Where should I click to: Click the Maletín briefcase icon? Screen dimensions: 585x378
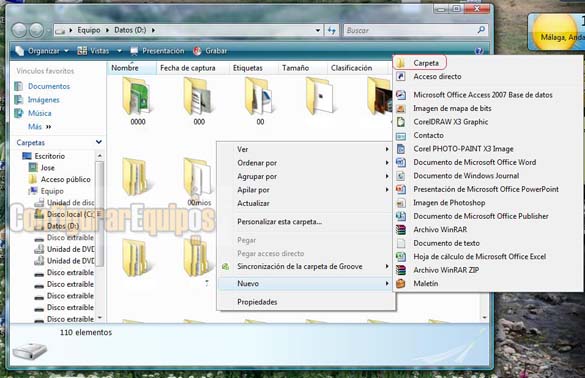(x=401, y=284)
